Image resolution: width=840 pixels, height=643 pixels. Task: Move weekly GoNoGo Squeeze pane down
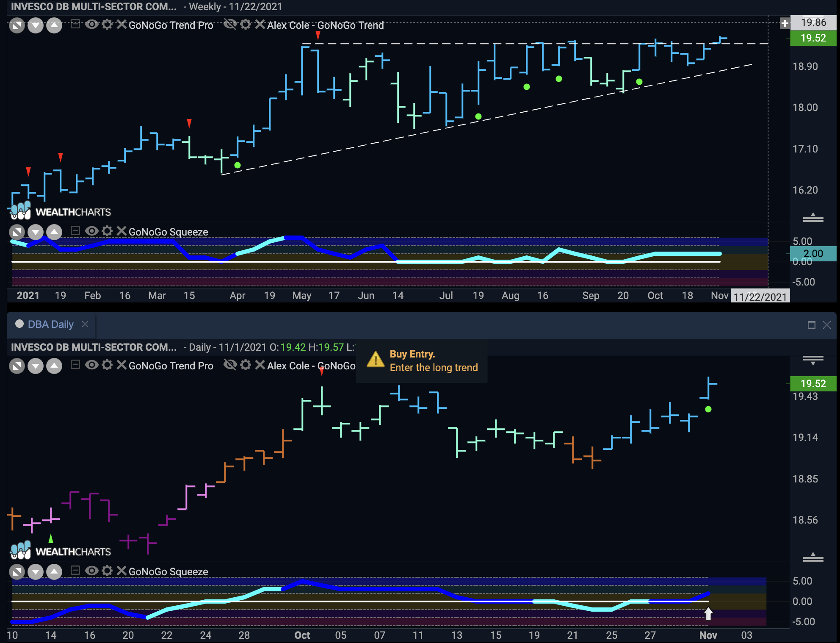(x=36, y=232)
